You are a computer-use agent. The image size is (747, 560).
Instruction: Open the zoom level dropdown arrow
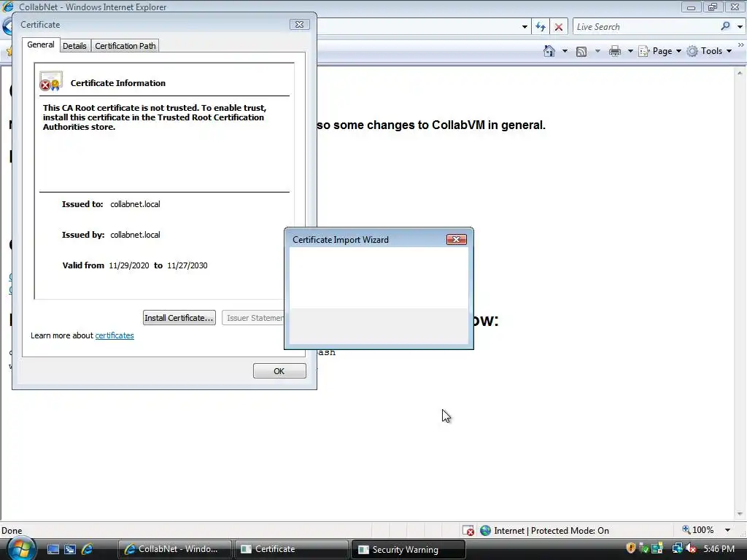coord(727,530)
